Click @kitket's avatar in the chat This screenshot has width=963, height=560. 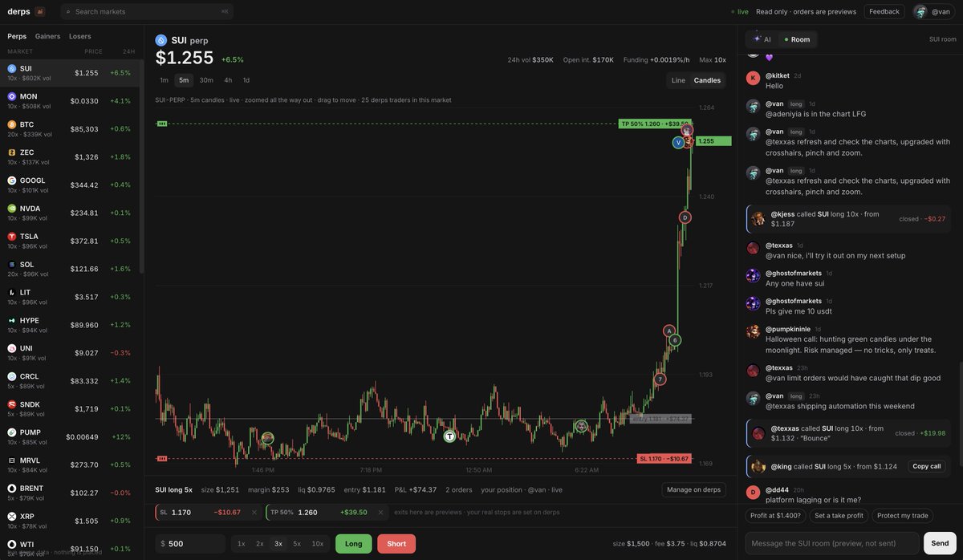(x=753, y=78)
